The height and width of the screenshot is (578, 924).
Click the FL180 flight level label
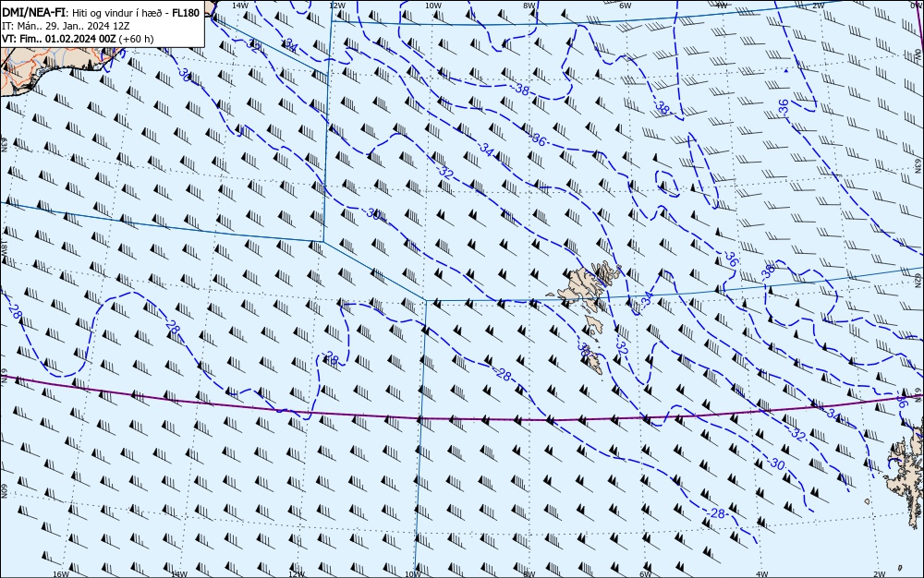tap(186, 13)
